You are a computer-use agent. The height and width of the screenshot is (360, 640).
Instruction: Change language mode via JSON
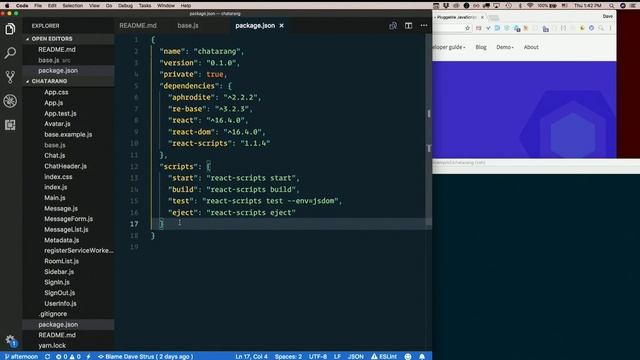[x=356, y=356]
